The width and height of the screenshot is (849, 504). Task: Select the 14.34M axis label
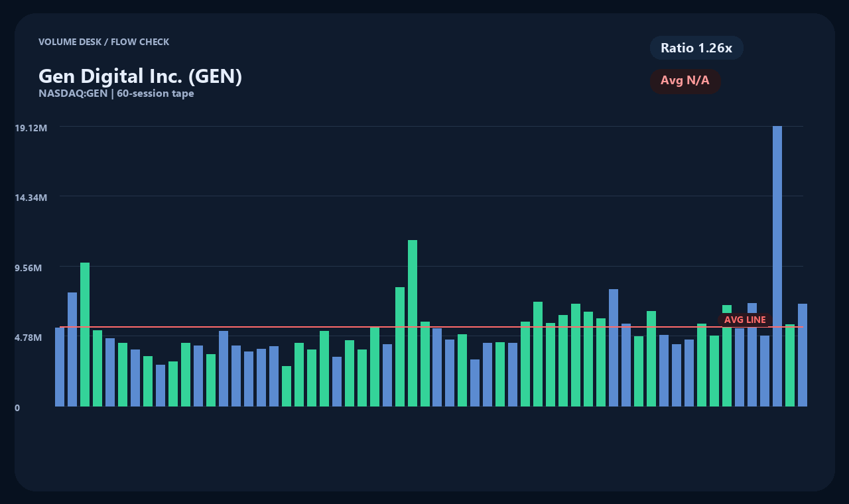point(31,198)
